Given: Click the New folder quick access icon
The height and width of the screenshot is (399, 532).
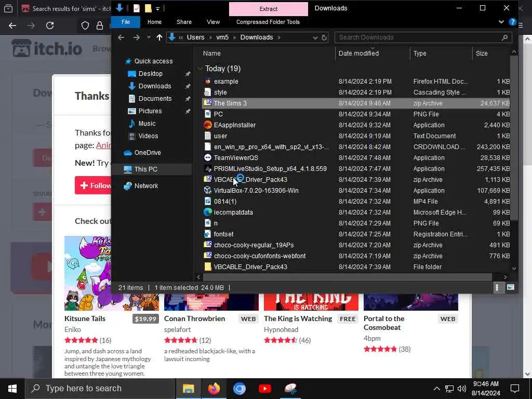Looking at the screenshot, I should [148, 8].
